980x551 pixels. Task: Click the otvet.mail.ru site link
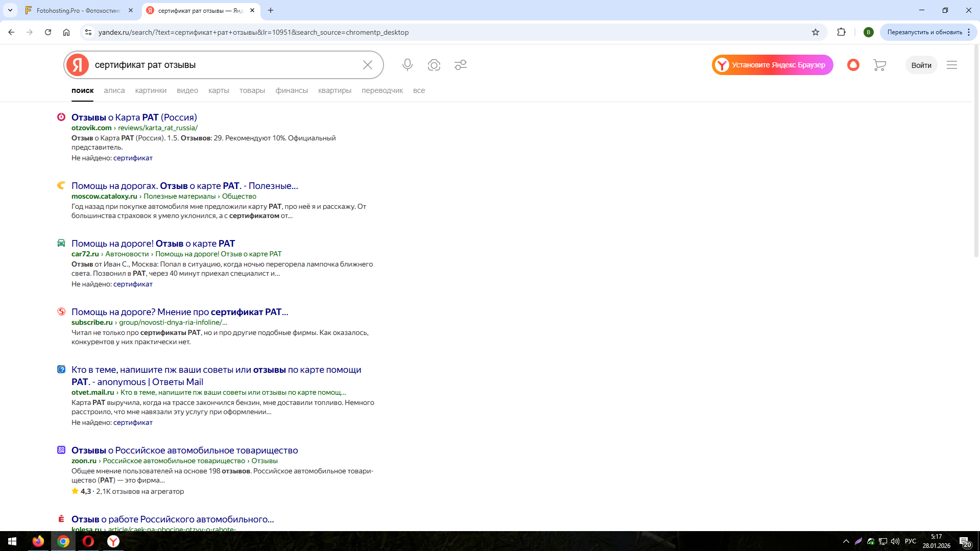pos(93,392)
